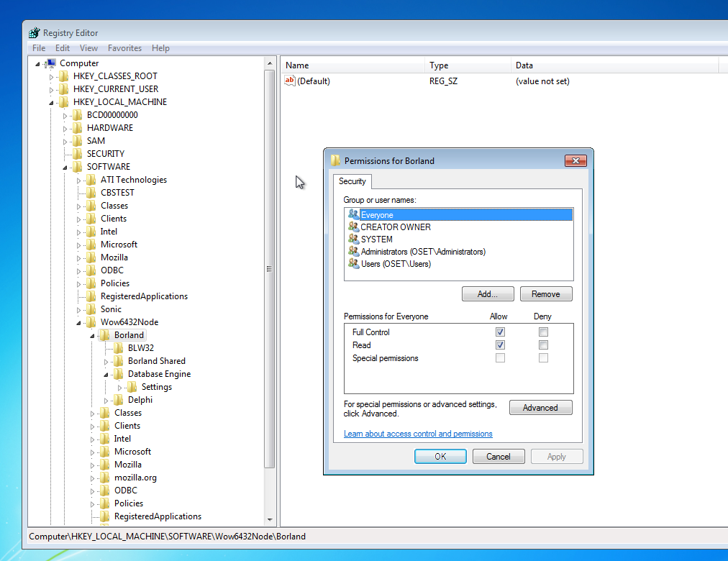Viewport: 728px width, 561px height.
Task: Expand the Borland Shared node
Action: pyautogui.click(x=106, y=362)
